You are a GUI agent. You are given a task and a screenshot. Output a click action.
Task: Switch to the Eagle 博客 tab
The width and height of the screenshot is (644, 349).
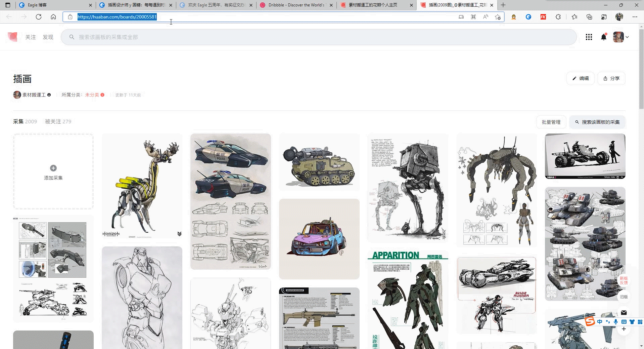pos(55,5)
